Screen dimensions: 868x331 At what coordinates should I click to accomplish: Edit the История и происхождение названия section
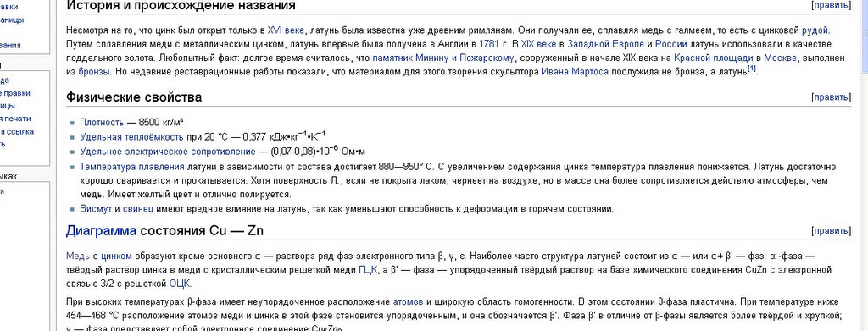[x=831, y=6]
